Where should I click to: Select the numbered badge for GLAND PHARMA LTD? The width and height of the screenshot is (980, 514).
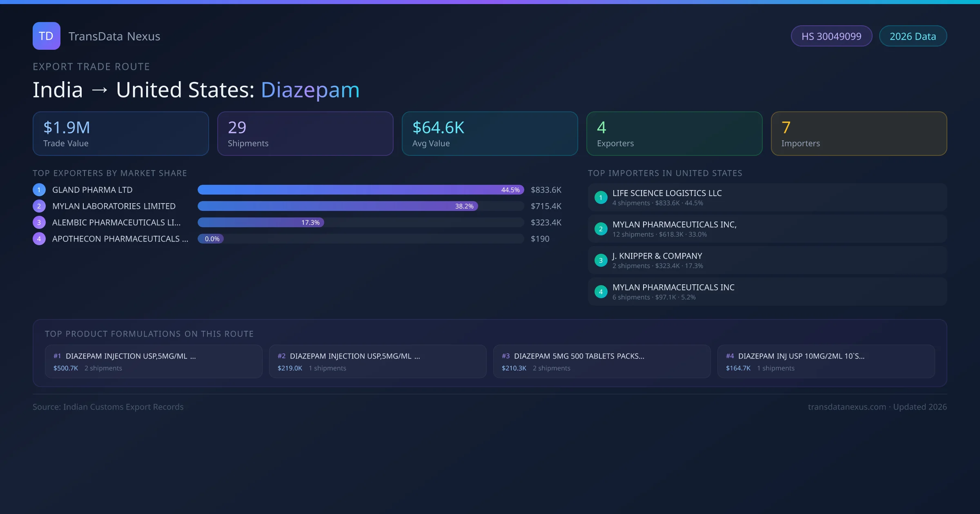pyautogui.click(x=39, y=189)
